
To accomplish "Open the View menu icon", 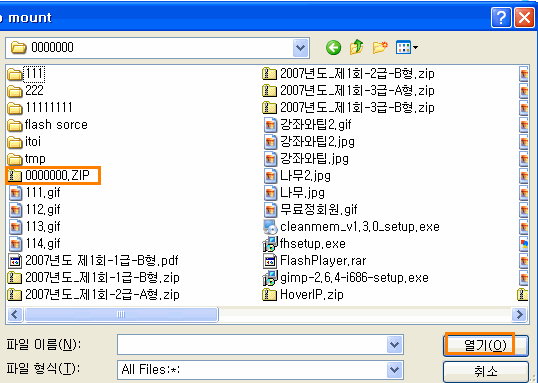I will [x=403, y=47].
